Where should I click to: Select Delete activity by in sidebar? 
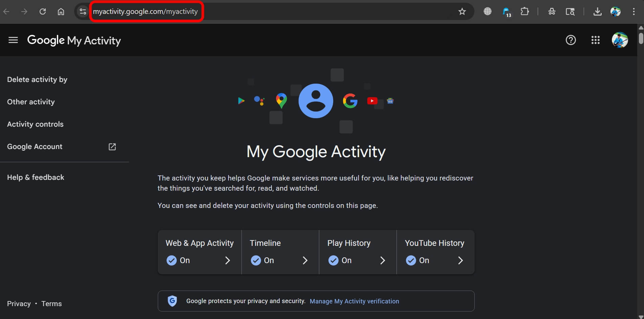37,80
